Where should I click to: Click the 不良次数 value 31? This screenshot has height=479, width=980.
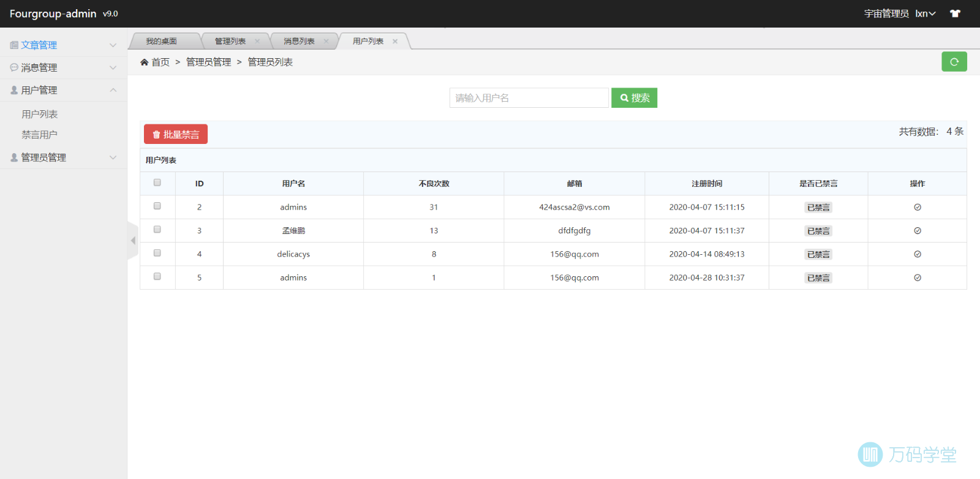tap(434, 207)
